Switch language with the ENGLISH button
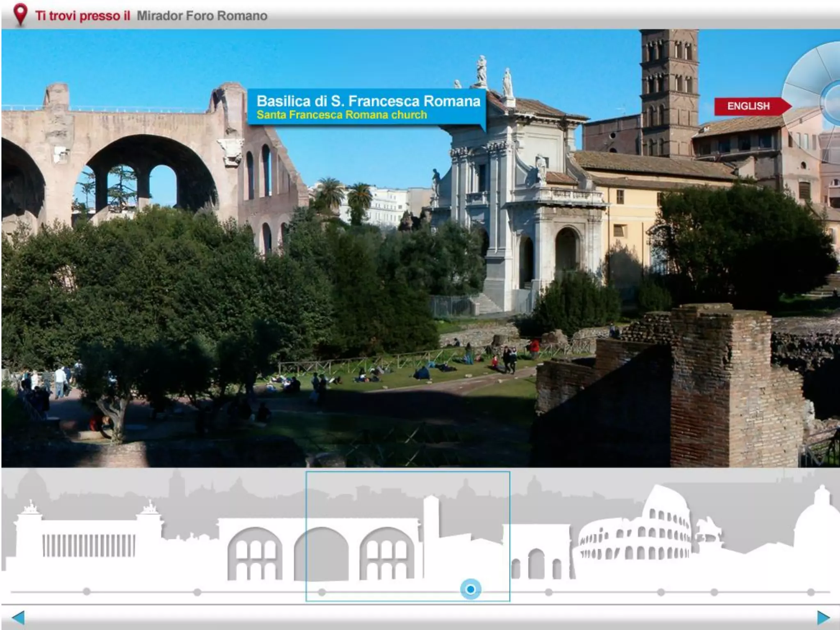 pyautogui.click(x=750, y=106)
